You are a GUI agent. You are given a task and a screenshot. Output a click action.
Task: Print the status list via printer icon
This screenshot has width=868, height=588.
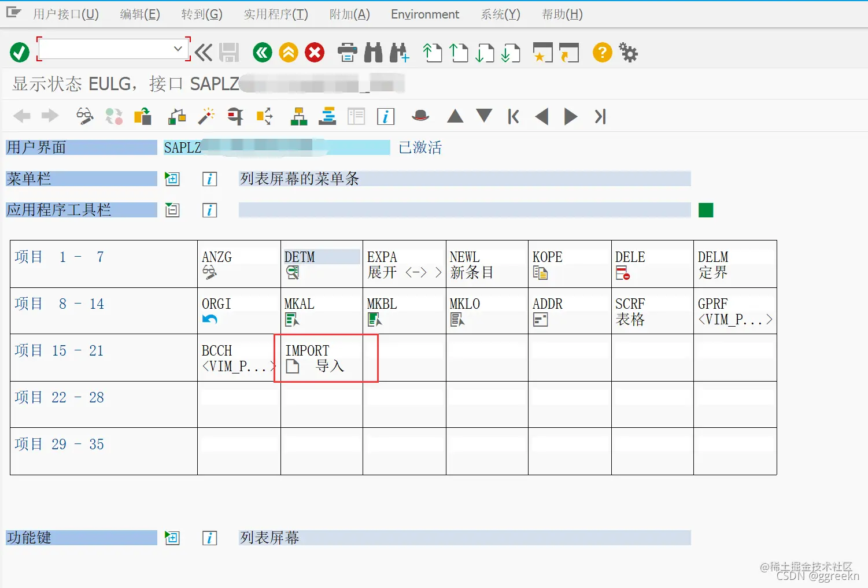coord(346,52)
